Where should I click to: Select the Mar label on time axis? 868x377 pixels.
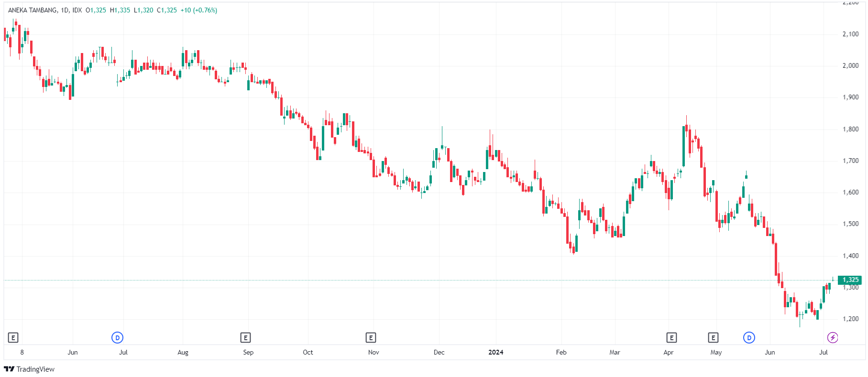(615, 353)
